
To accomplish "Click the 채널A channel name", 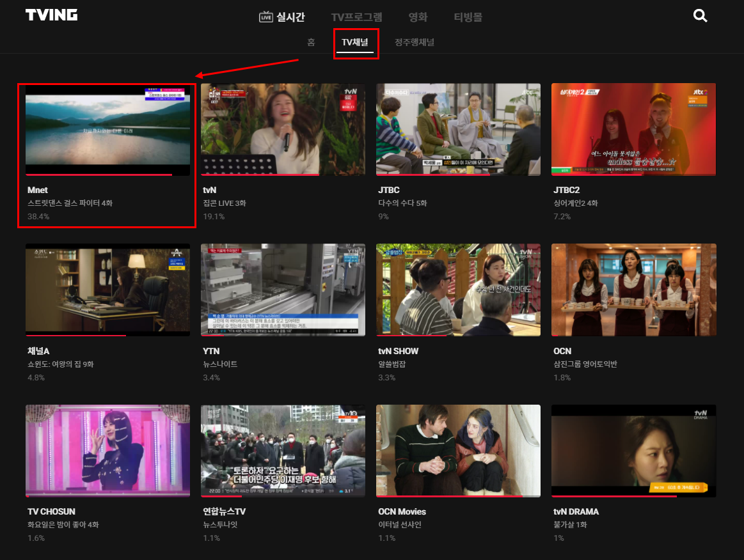I will click(38, 351).
